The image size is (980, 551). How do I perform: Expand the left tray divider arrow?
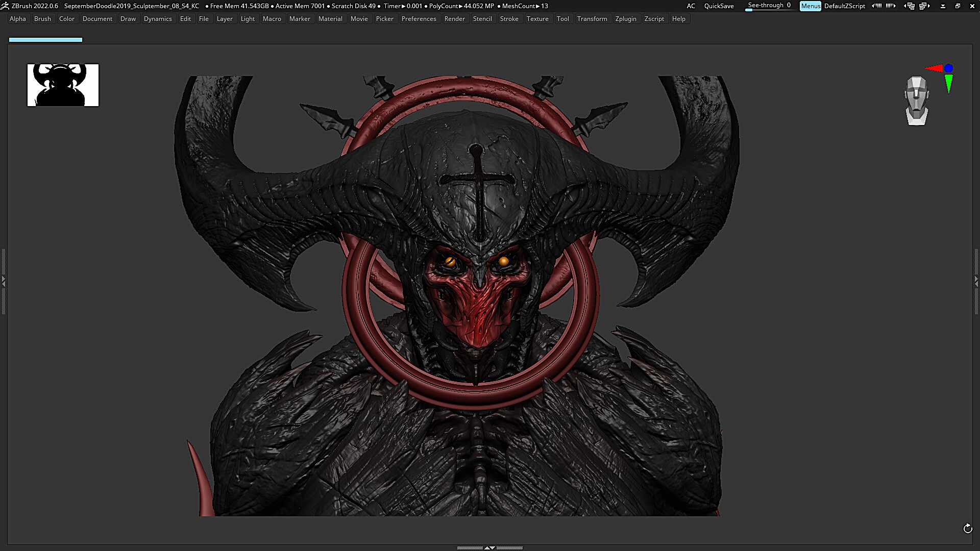coord(3,281)
